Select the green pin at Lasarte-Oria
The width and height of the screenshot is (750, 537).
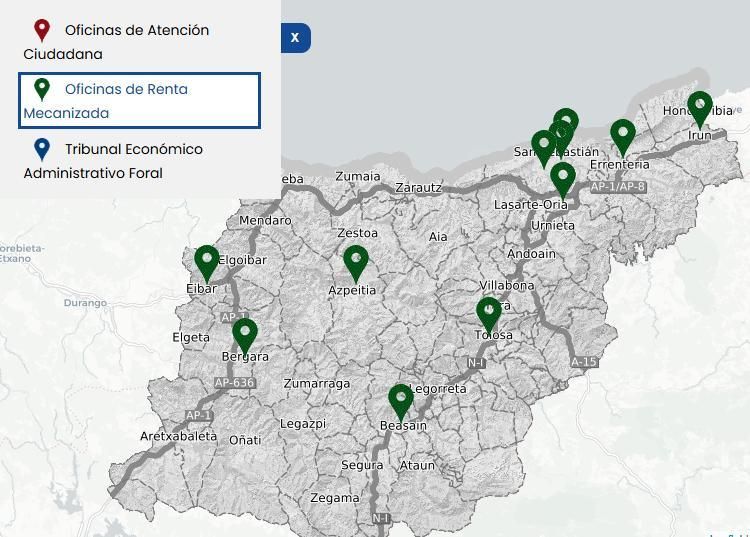[563, 179]
